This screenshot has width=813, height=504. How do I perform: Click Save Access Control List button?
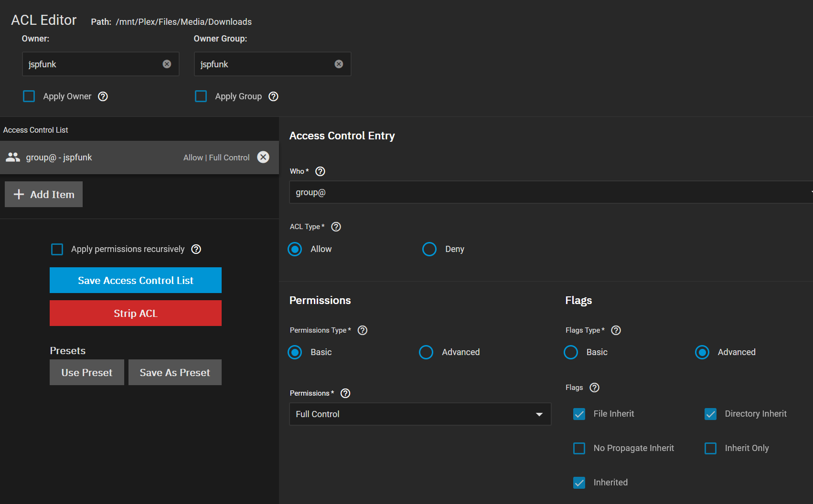136,280
